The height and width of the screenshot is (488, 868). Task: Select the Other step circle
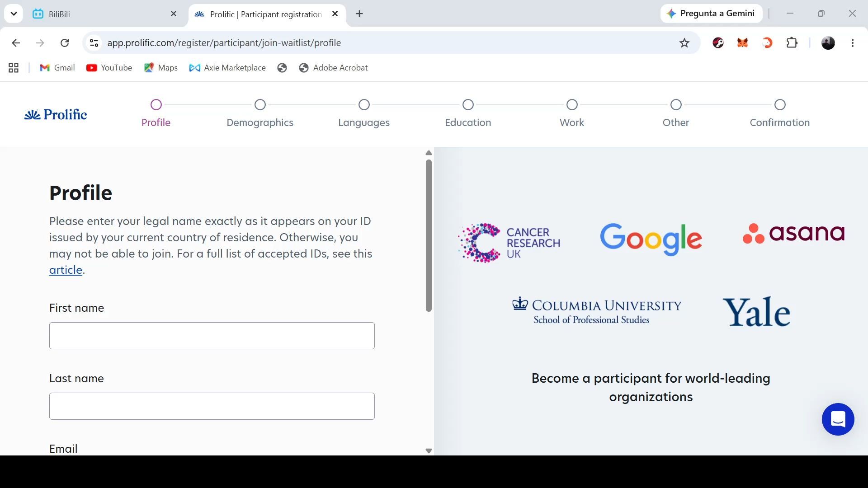676,105
